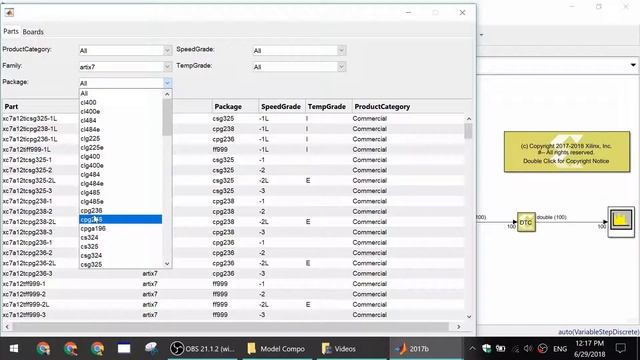Click ENG language indicator in tray

coord(560,349)
